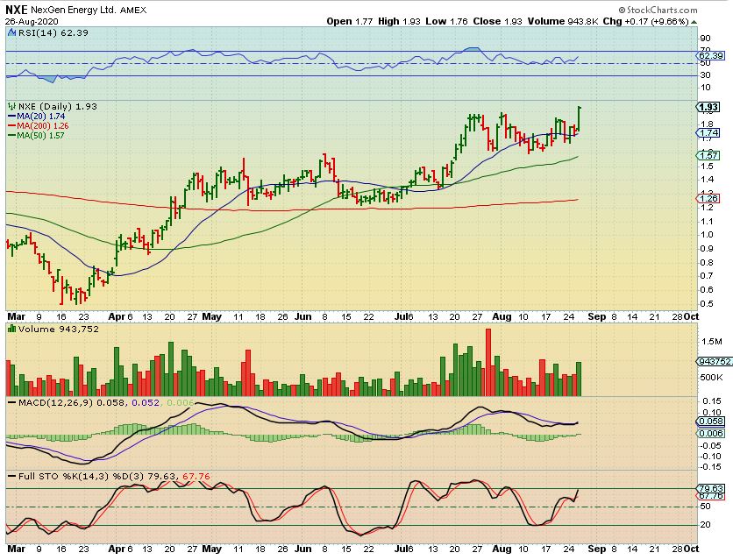Click the 0.5 price axis label
Image resolution: width=733 pixels, height=560 pixels.
coord(707,304)
